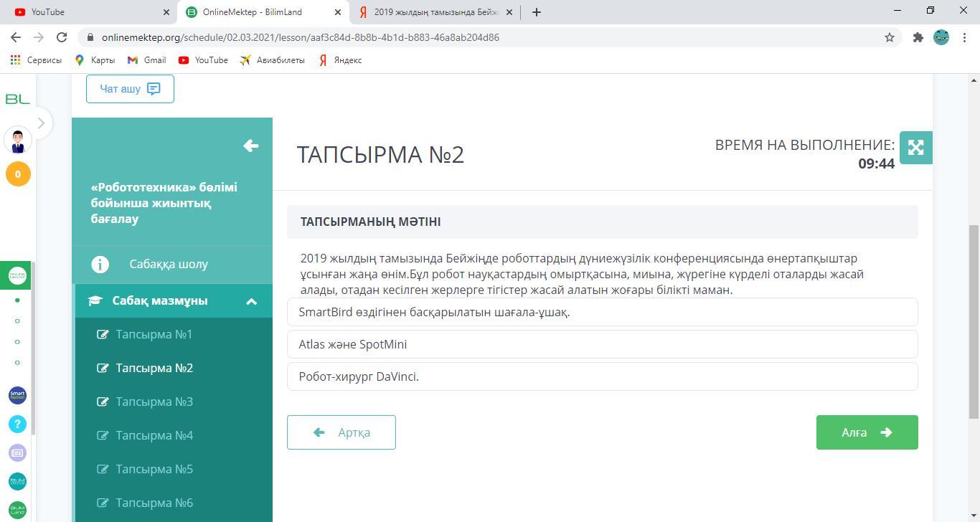This screenshot has height=522, width=980.
Task: Click the orange score badge showing 0
Action: coord(18,174)
